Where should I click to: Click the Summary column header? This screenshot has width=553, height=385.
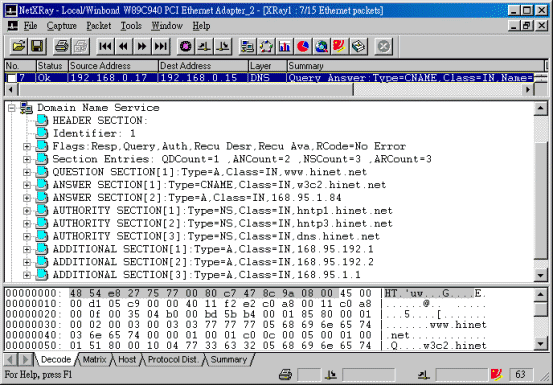click(416, 66)
